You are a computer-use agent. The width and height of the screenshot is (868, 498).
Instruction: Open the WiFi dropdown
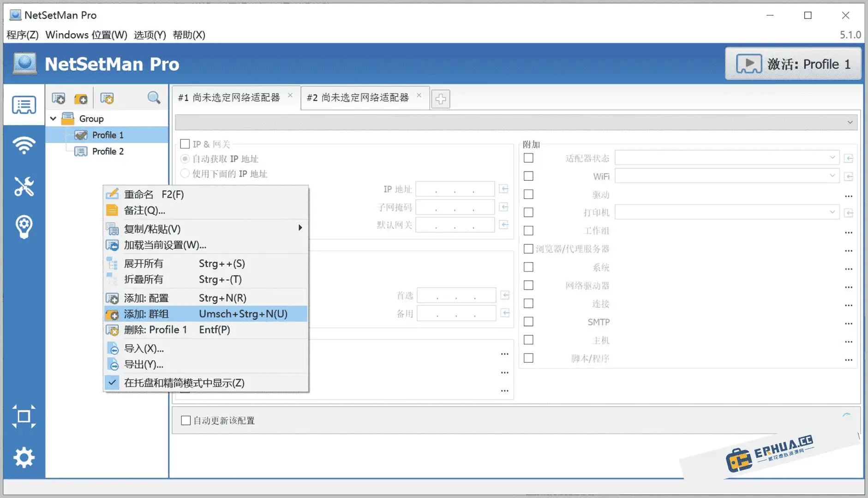point(727,176)
